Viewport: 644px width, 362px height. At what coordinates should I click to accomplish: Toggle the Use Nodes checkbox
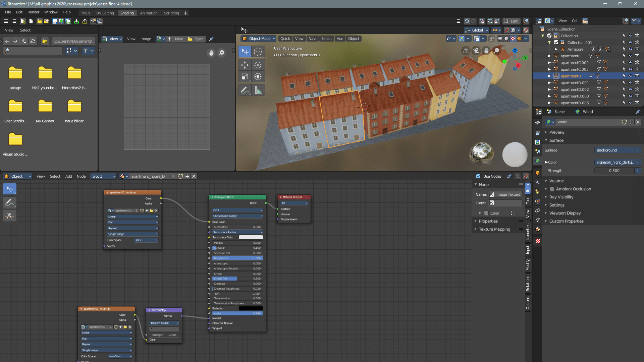[478, 176]
